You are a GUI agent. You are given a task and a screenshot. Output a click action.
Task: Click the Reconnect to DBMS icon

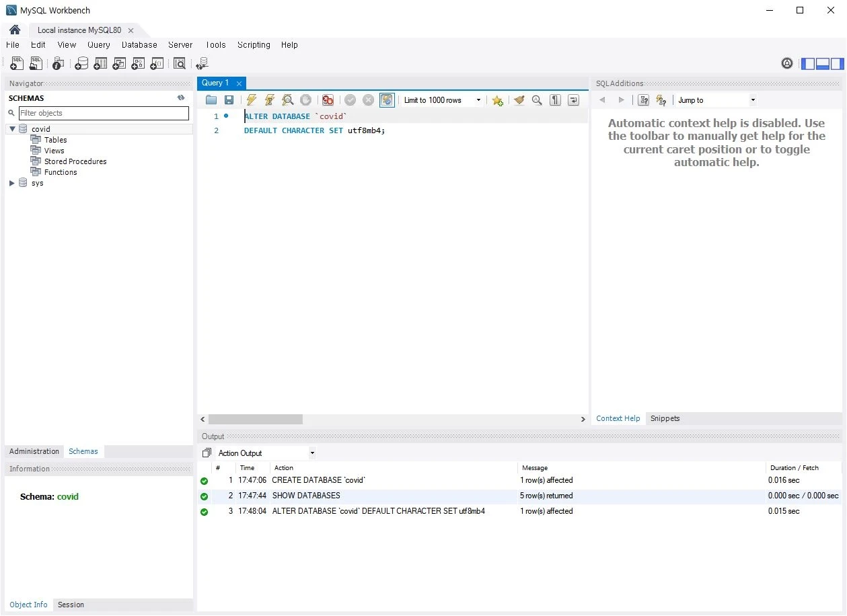click(202, 64)
